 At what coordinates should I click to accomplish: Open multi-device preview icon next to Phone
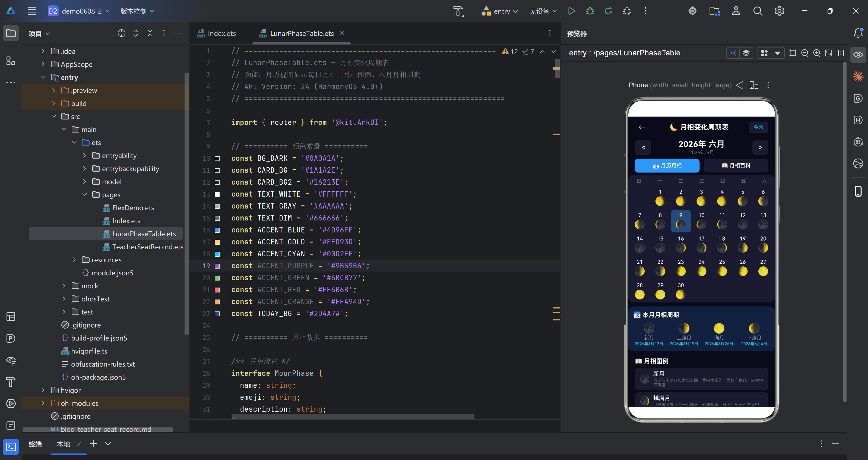(x=753, y=85)
